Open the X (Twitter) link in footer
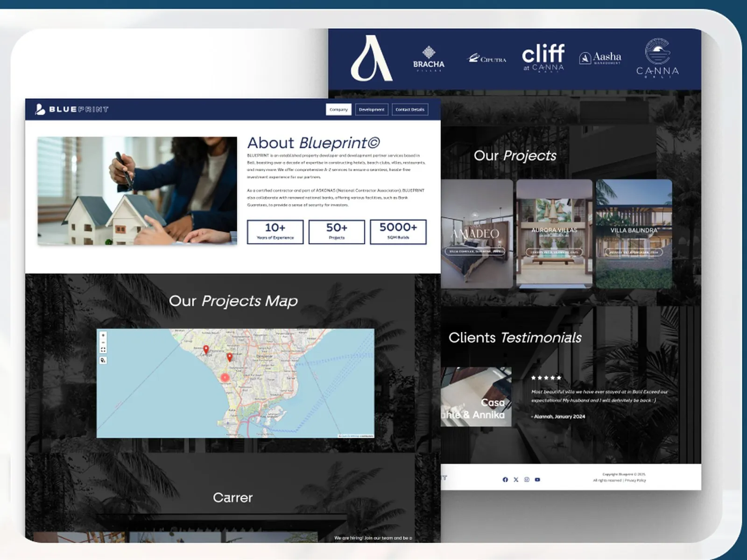Image resolution: width=747 pixels, height=560 pixels. pyautogui.click(x=516, y=480)
